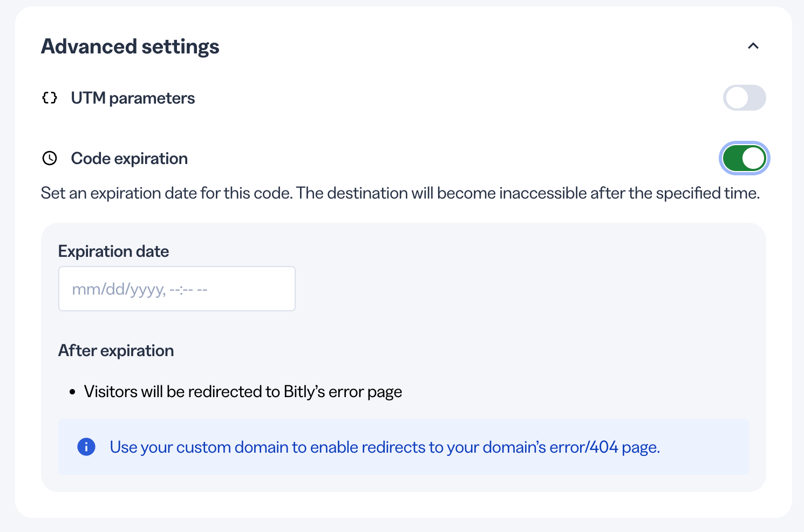Screen dimensions: 804x532
Task: Select the mm month segment of the date
Action: pos(82,289)
